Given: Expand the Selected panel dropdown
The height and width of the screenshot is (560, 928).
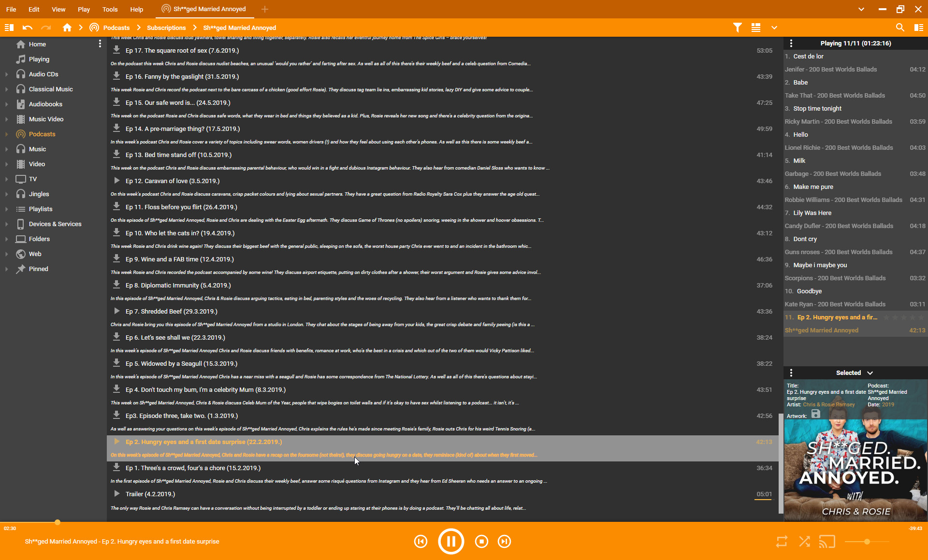Looking at the screenshot, I should click(x=870, y=373).
